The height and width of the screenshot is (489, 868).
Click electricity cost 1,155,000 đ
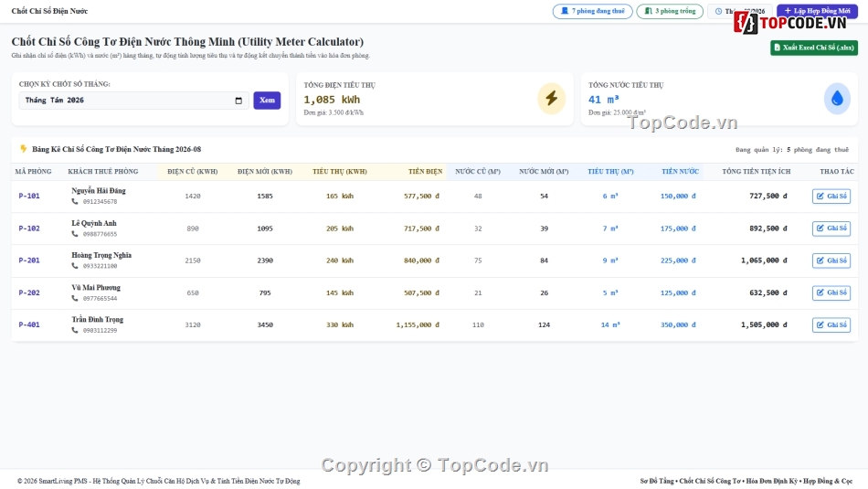click(x=418, y=325)
